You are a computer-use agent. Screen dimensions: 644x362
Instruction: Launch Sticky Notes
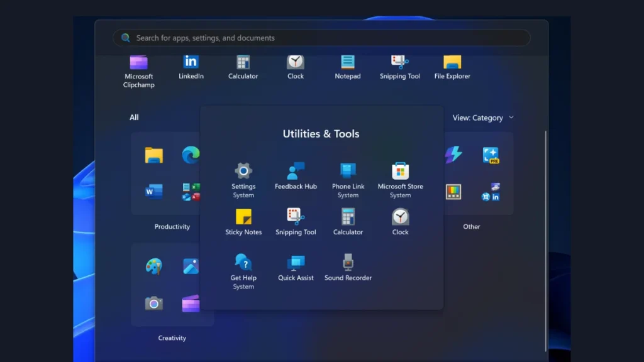pyautogui.click(x=243, y=222)
